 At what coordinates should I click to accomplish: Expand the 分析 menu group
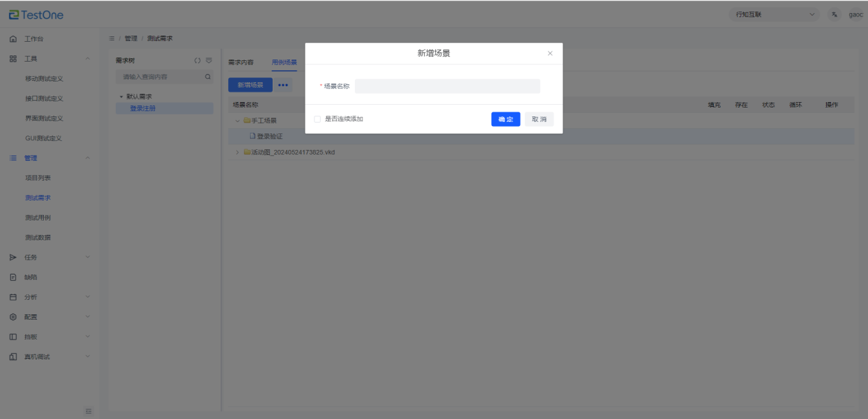(88, 297)
